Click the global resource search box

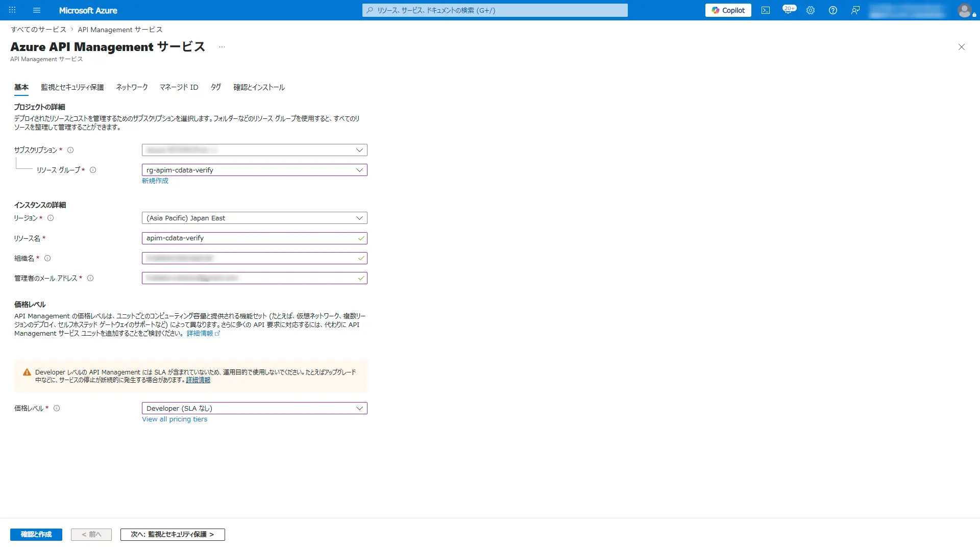click(495, 10)
